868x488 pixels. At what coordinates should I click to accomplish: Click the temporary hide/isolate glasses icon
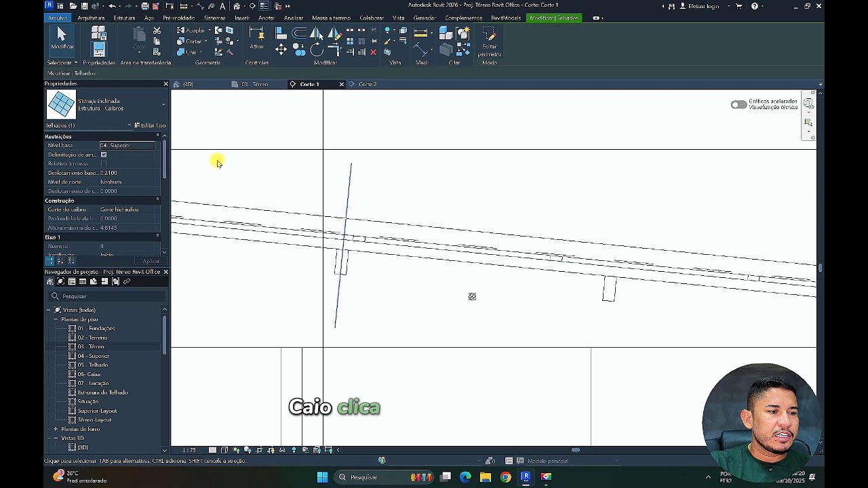(282, 450)
